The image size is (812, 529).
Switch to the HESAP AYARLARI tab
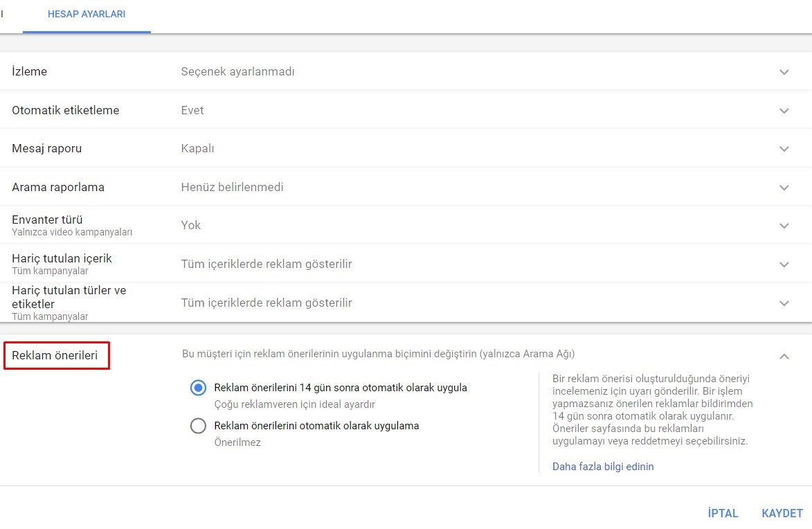coord(87,14)
